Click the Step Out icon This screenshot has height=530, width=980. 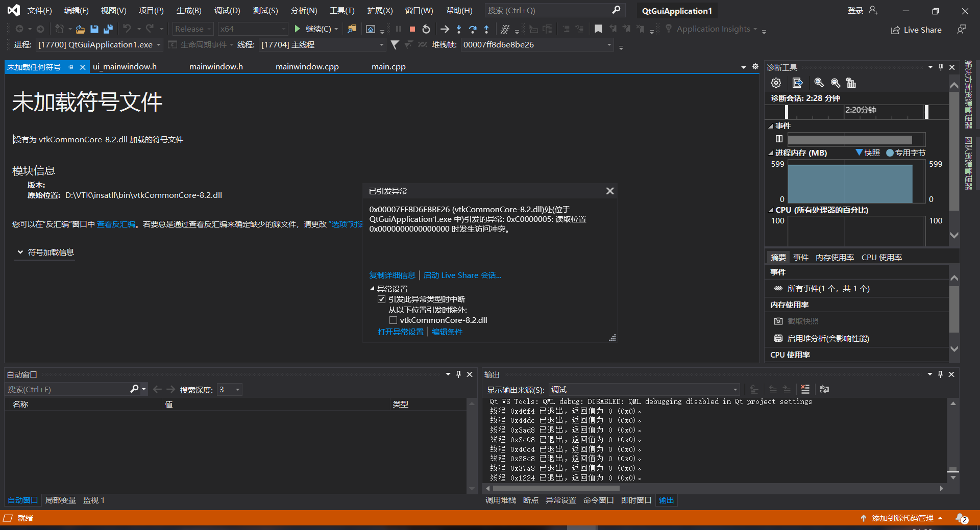pos(486,29)
